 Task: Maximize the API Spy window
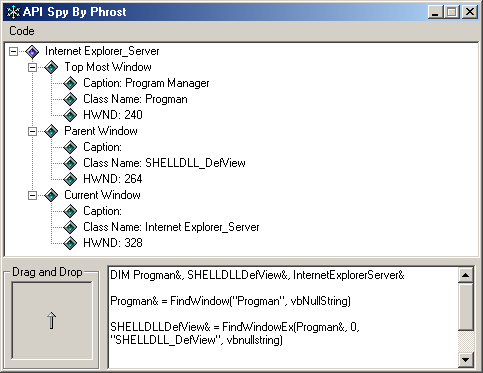click(x=452, y=12)
